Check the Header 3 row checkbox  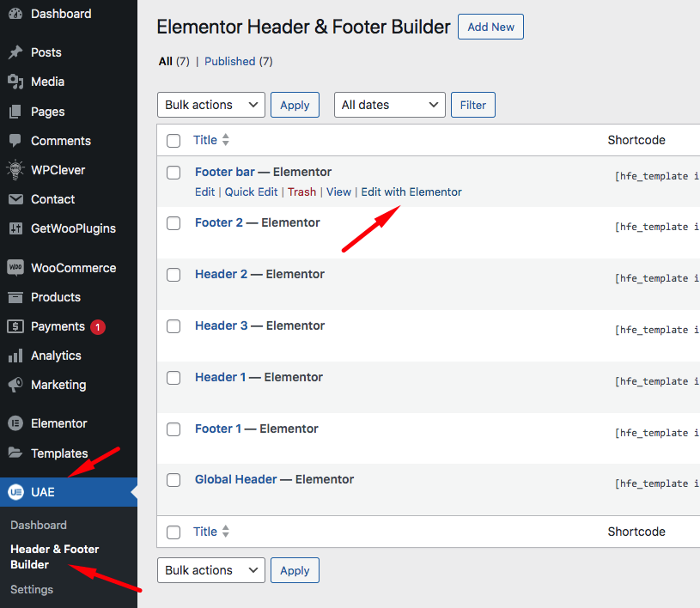coord(173,325)
